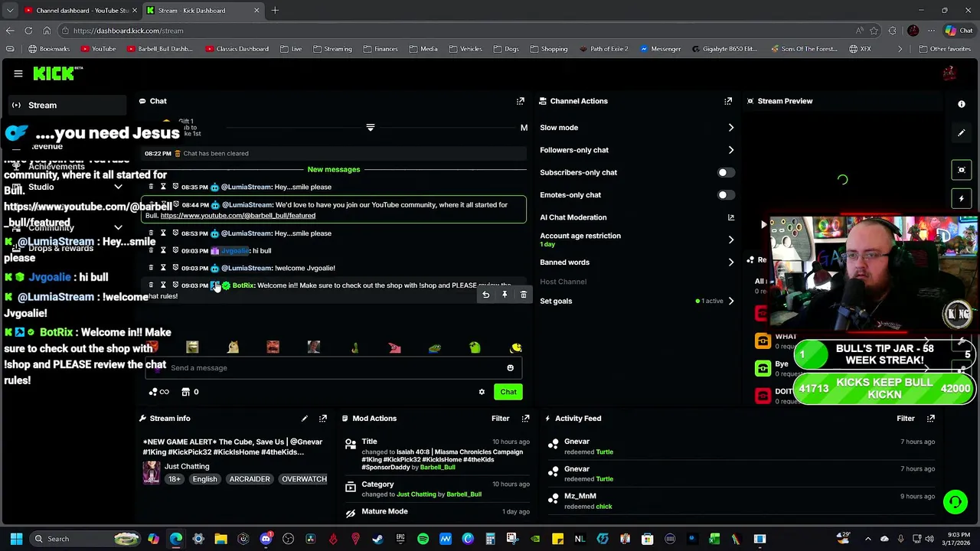980x551 pixels.
Task: Toggle Subscribers-only chat switch
Action: 726,173
